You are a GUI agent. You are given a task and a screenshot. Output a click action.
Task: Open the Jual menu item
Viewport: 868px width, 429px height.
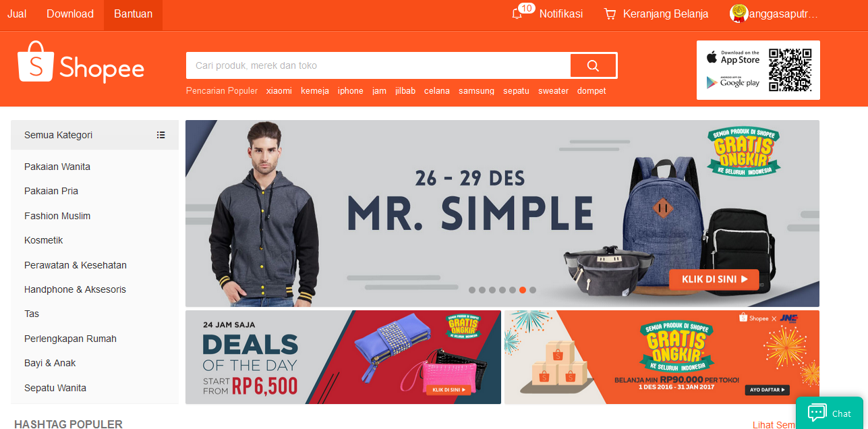(17, 14)
